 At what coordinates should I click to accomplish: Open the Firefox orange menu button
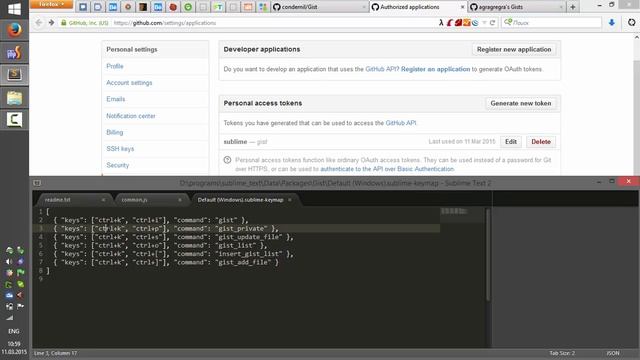(x=51, y=4)
